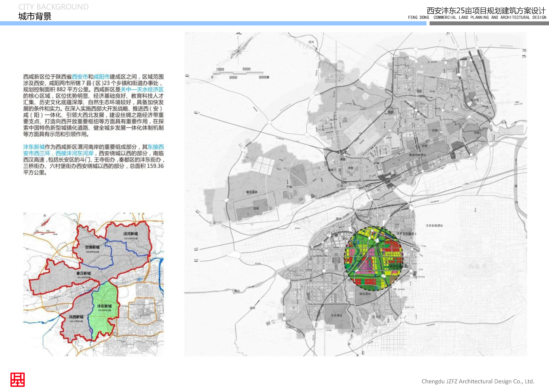This screenshot has height=392, width=549.
Task: Click the '空港新城' label on small map
Action: pos(92,247)
